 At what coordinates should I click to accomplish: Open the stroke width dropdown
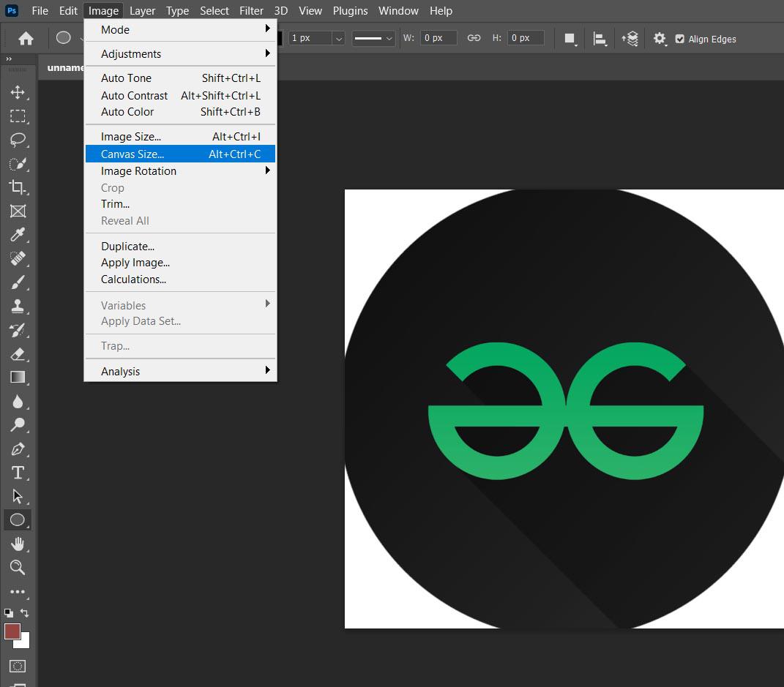pyautogui.click(x=337, y=38)
